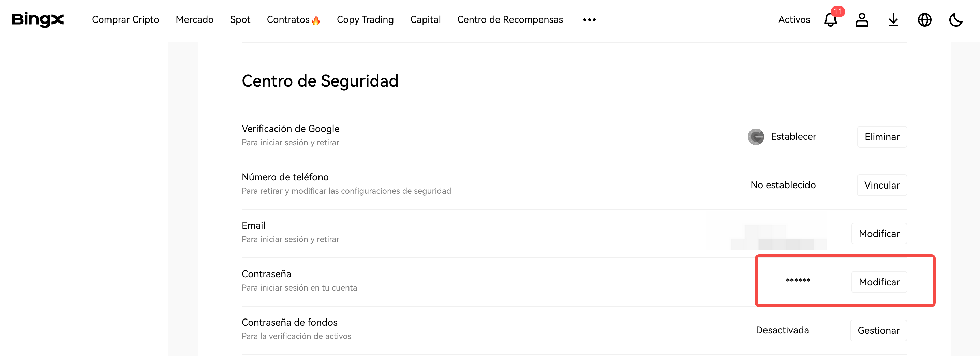This screenshot has width=980, height=356.
Task: Click the fire icon beside Contratos
Action: click(316, 20)
